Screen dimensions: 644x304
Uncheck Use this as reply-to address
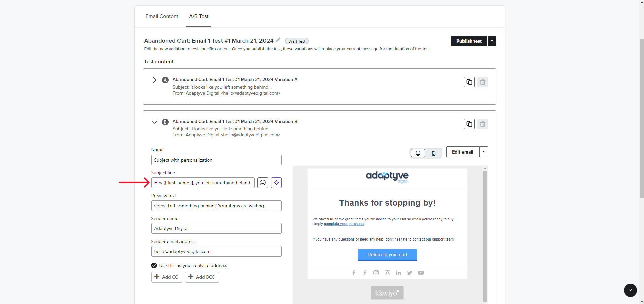[154, 265]
